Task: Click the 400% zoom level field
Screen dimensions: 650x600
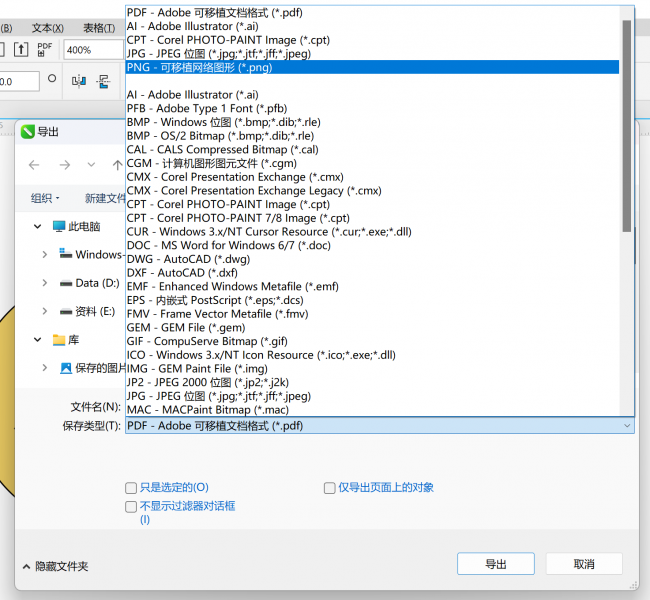Action: point(93,50)
